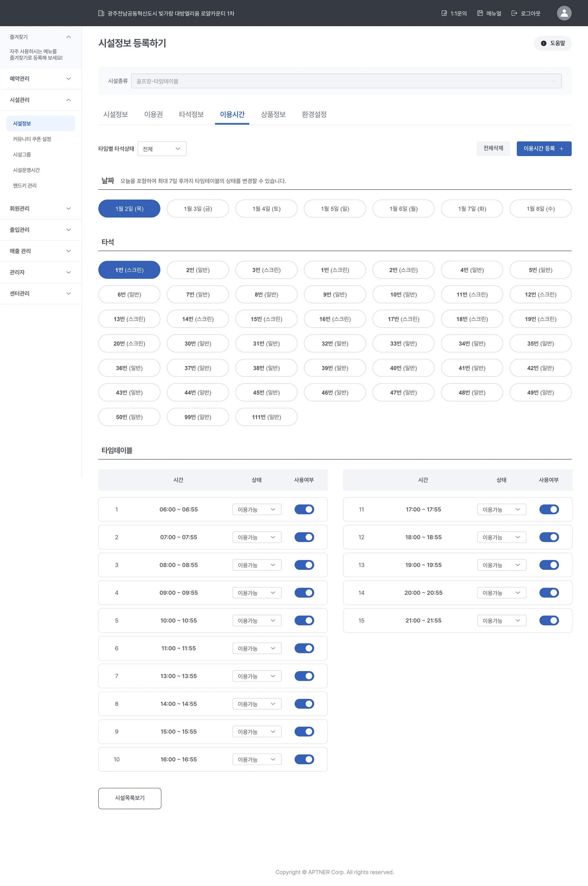Toggle off usage for 06:00 ~ 06:55 slot

(x=304, y=509)
